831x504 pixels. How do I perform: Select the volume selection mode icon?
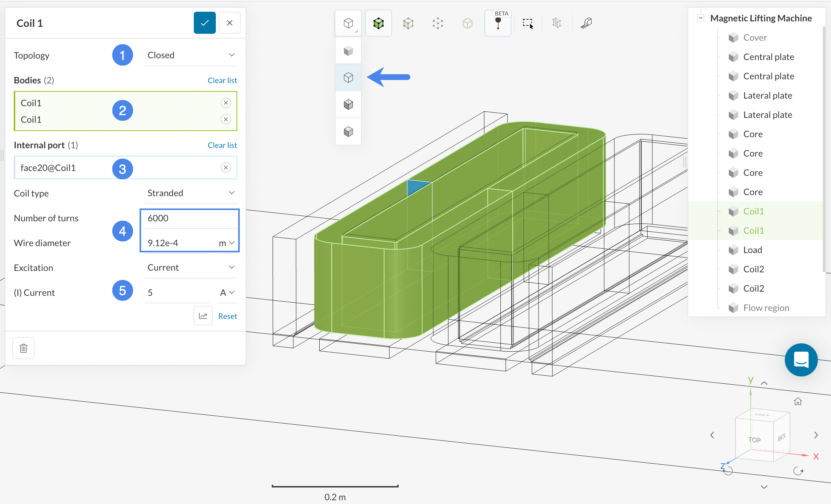coord(378,23)
